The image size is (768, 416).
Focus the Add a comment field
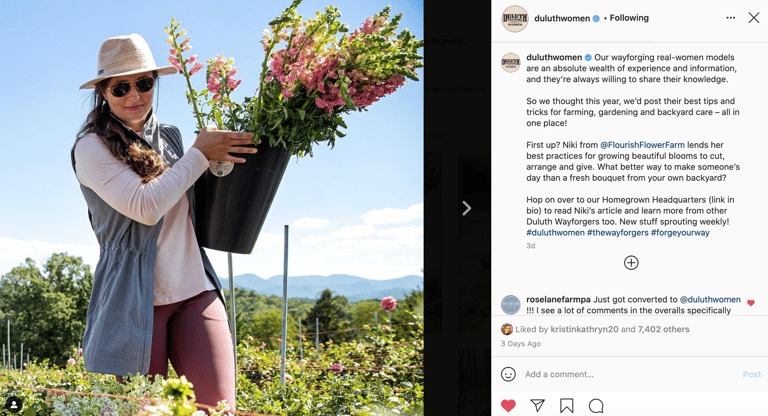629,374
